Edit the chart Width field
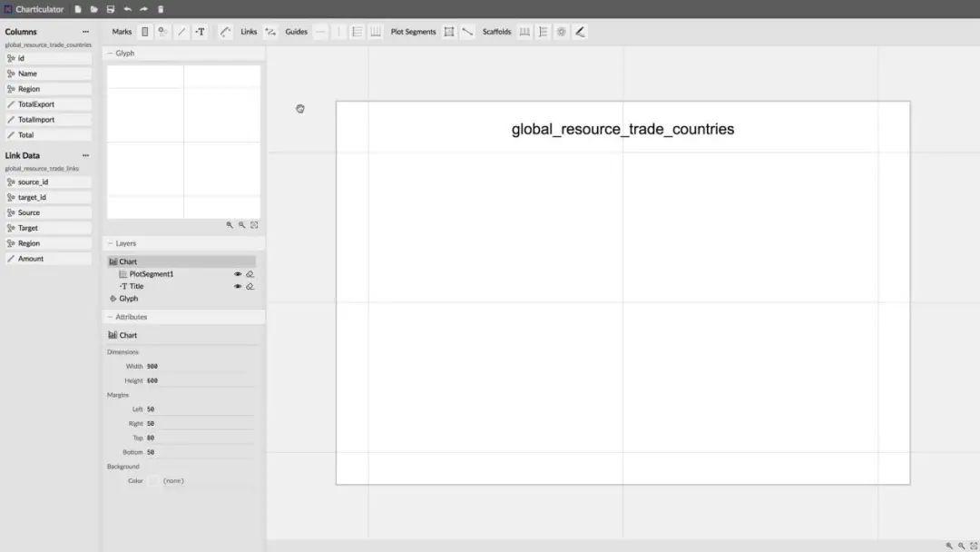980x552 pixels. tap(200, 366)
